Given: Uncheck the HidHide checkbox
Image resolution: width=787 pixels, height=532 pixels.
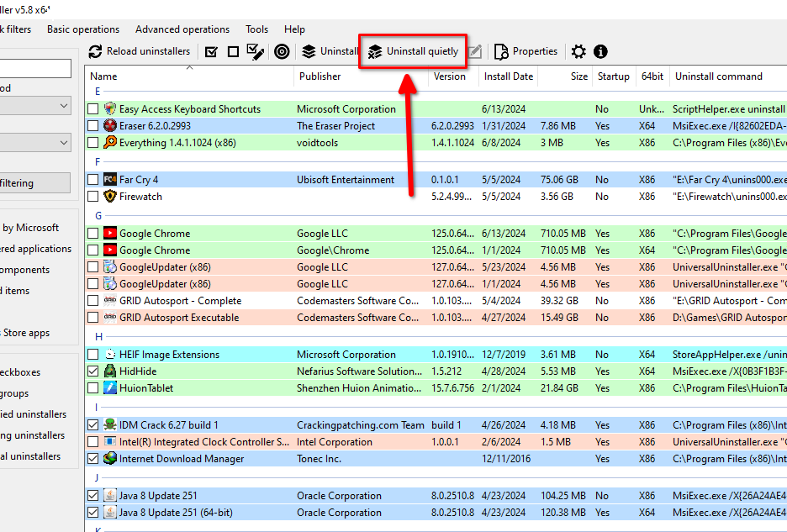Looking at the screenshot, I should pos(92,371).
